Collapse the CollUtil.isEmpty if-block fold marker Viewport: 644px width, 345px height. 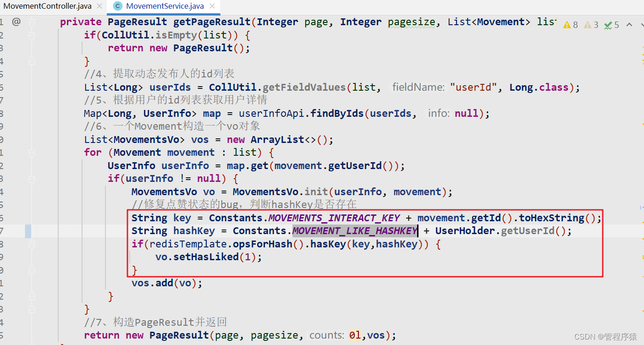32,35
